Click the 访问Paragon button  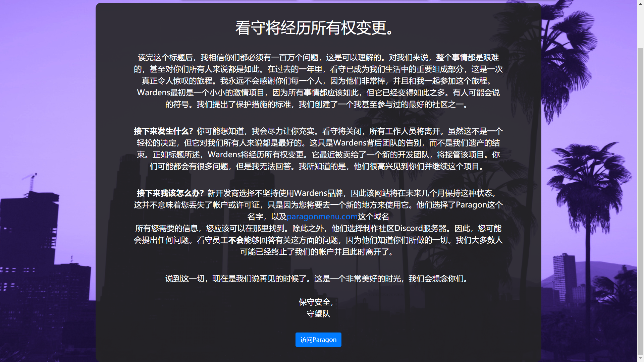point(318,340)
